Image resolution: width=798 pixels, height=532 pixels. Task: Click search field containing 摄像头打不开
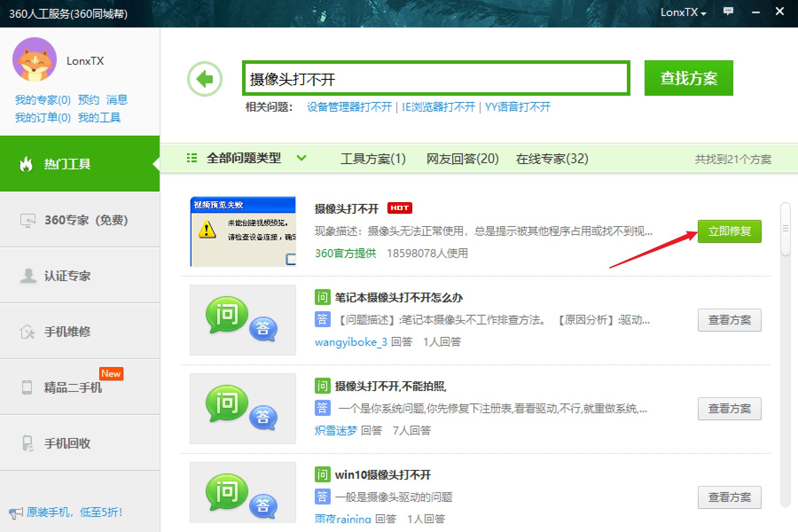(436, 78)
